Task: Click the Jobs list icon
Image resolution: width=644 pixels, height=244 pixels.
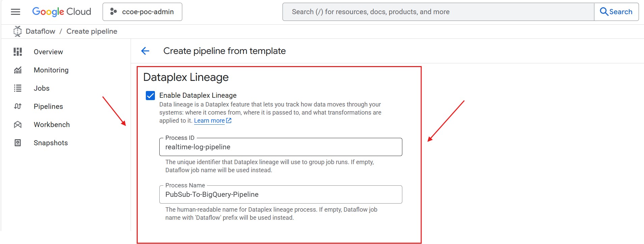Action: (18, 88)
